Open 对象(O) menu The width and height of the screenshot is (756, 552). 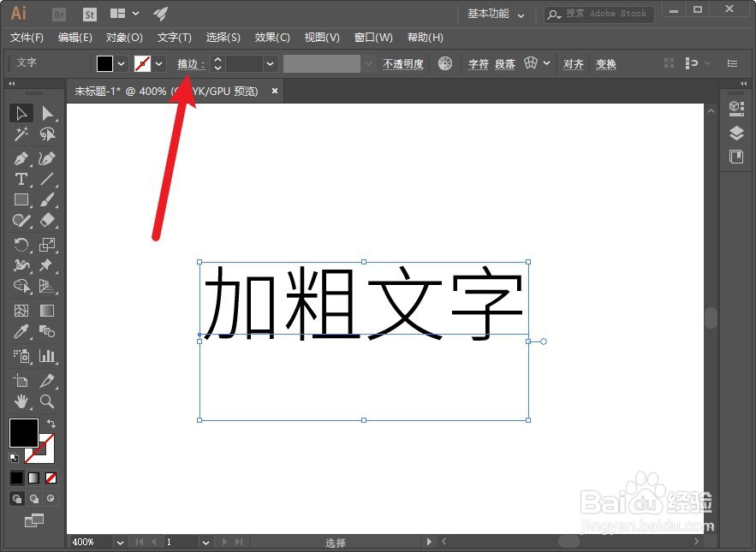click(124, 38)
